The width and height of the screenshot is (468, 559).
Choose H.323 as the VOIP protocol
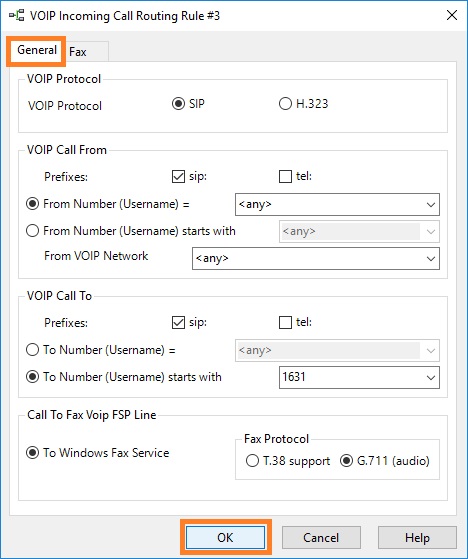coord(285,104)
